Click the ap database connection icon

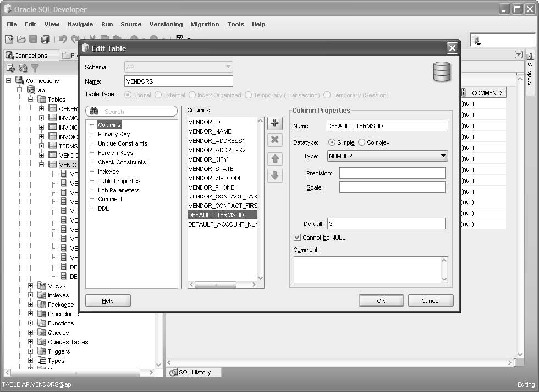(x=31, y=90)
